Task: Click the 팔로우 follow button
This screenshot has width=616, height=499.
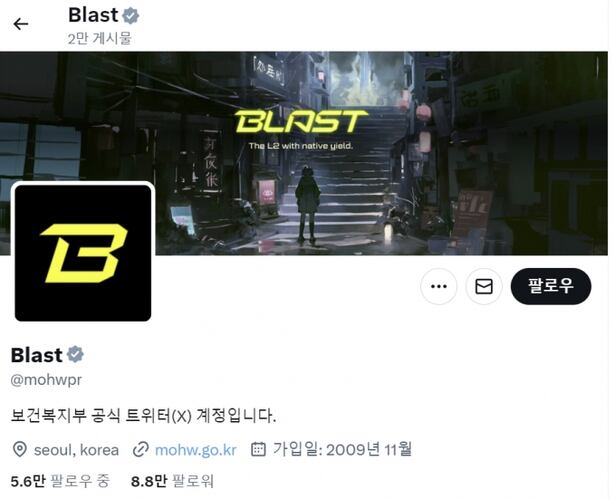Action: (x=551, y=286)
